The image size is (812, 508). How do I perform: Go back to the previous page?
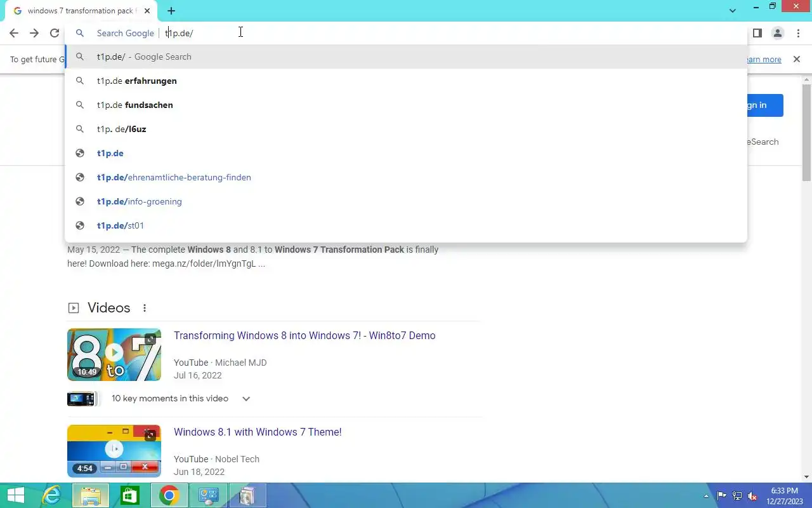click(14, 33)
